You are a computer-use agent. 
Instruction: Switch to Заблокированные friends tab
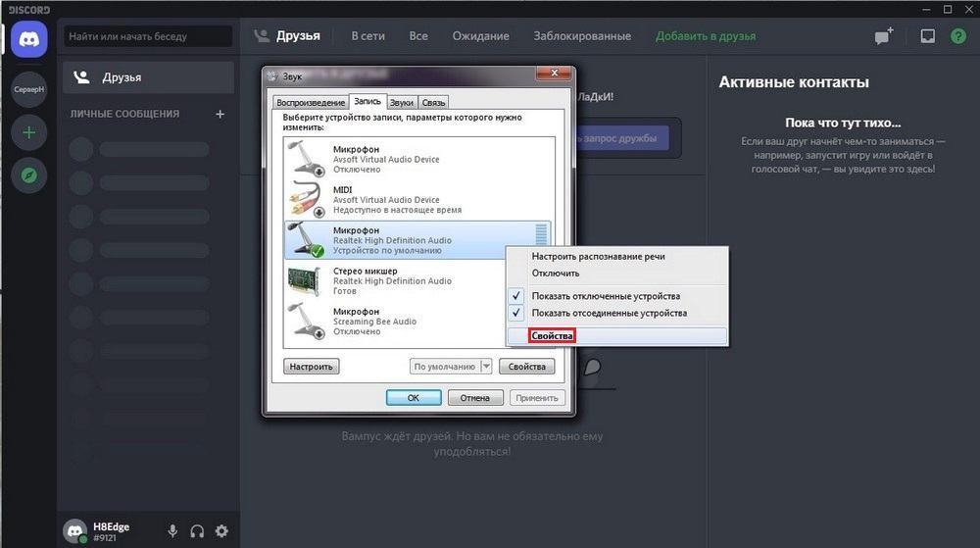pyautogui.click(x=582, y=36)
